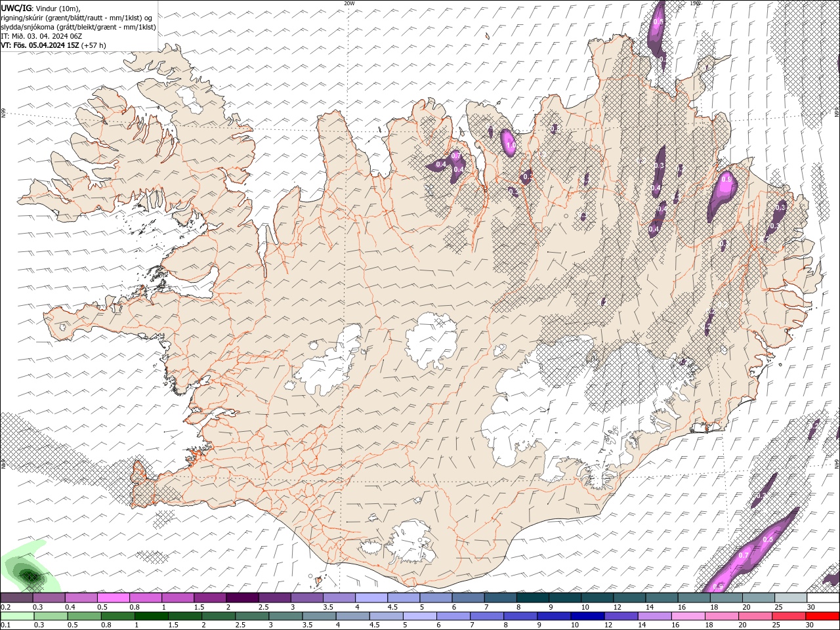Image resolution: width=840 pixels, height=630 pixels.
Task: Click the "1.0" snowfall value on the map
Action: pos(511,146)
